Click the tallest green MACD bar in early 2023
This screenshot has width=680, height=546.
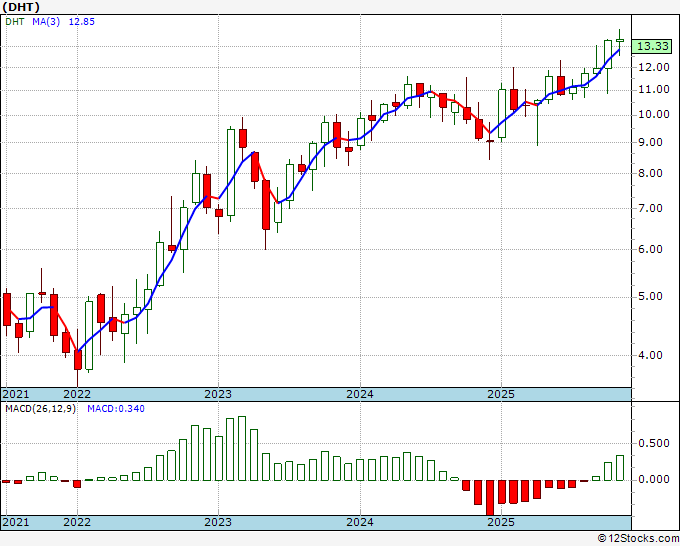point(242,448)
